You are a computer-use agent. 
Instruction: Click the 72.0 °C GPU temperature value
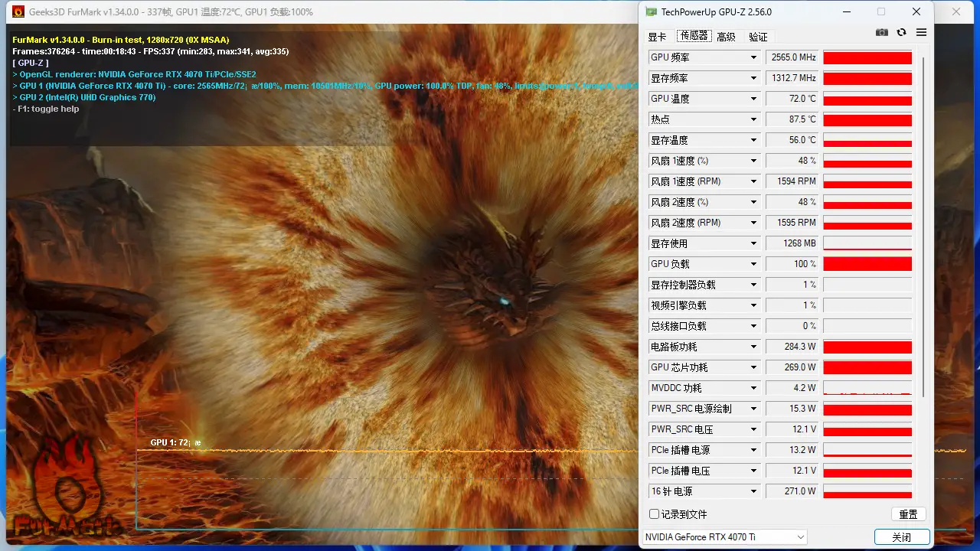point(792,99)
